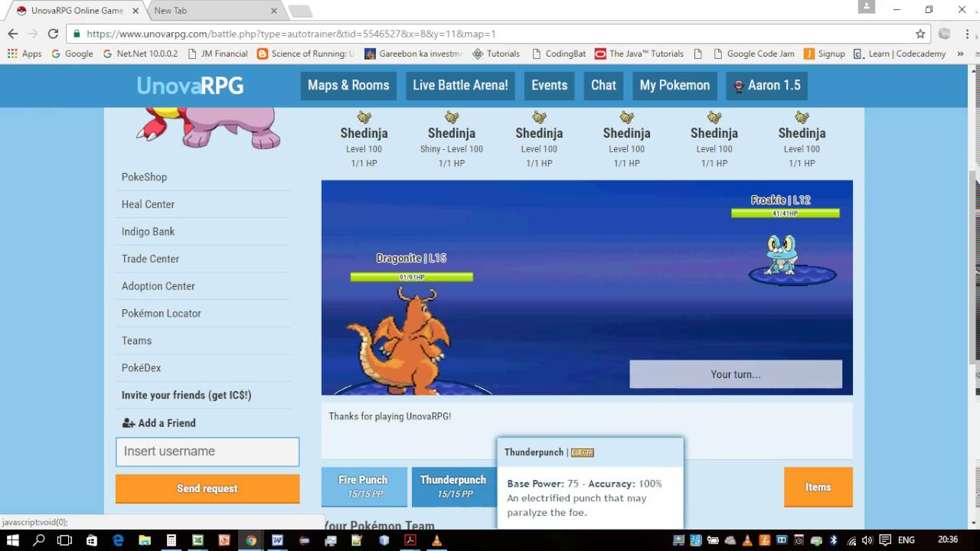
Task: Open Windows taskbar search magnifier
Action: (x=39, y=540)
